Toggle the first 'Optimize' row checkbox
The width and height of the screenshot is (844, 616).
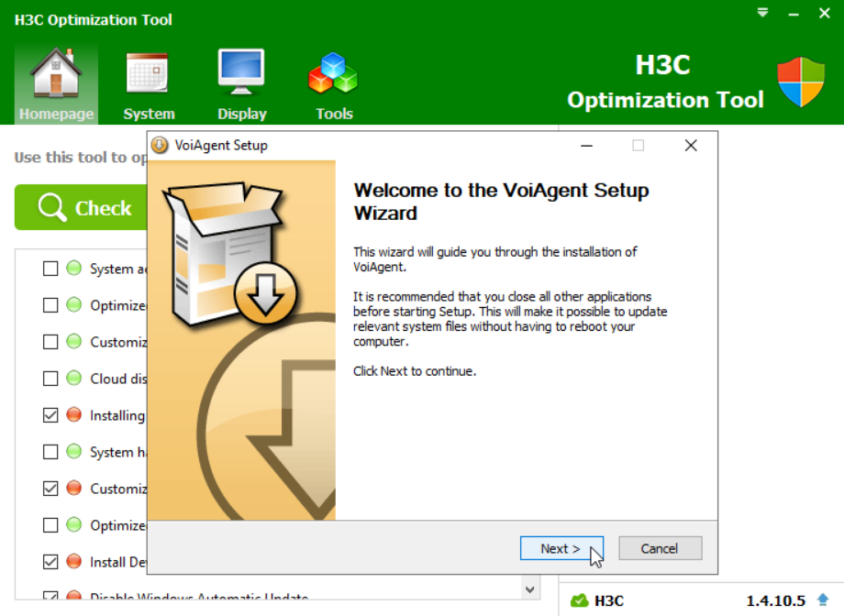point(50,305)
